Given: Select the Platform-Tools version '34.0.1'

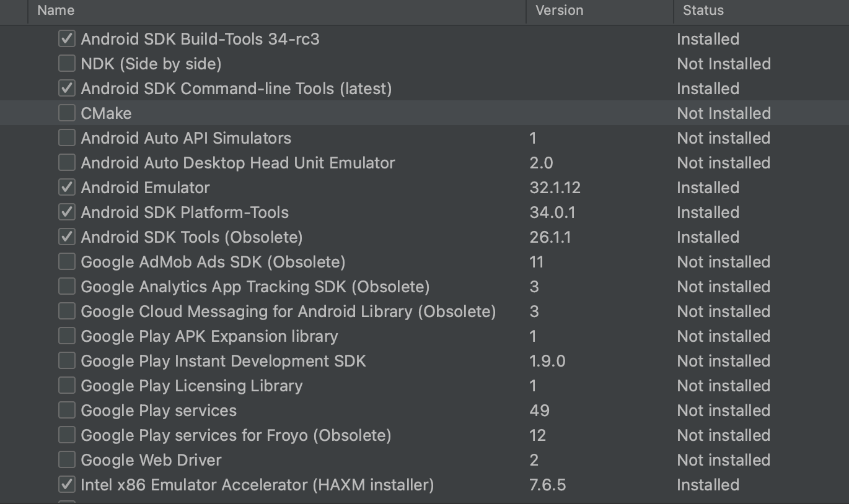Looking at the screenshot, I should (553, 212).
